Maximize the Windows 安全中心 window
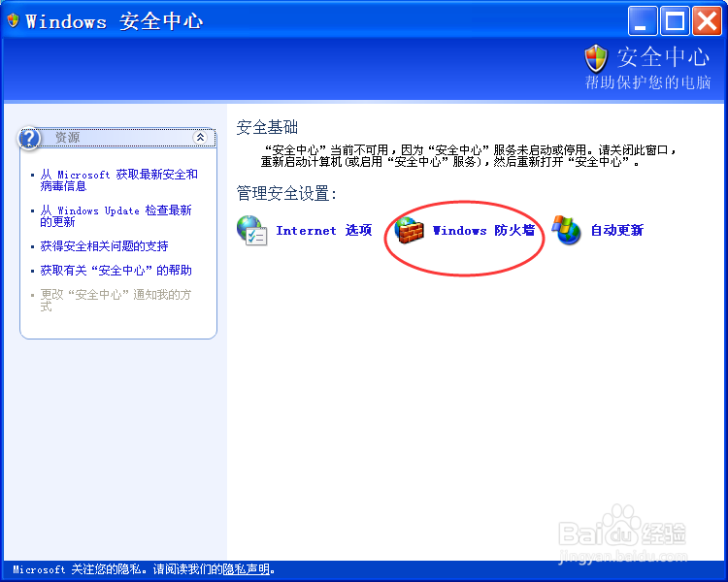The height and width of the screenshot is (582, 728). tap(675, 21)
